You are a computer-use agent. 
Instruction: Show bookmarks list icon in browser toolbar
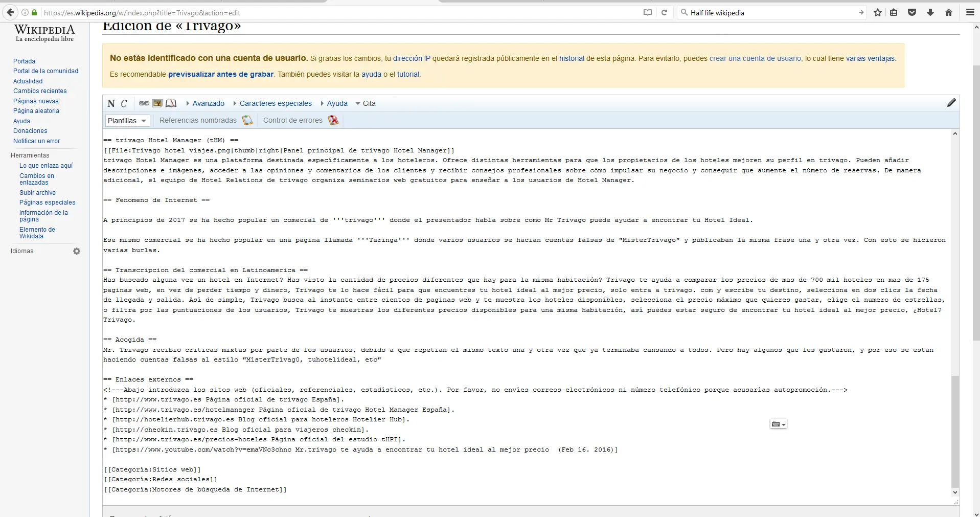pos(894,12)
